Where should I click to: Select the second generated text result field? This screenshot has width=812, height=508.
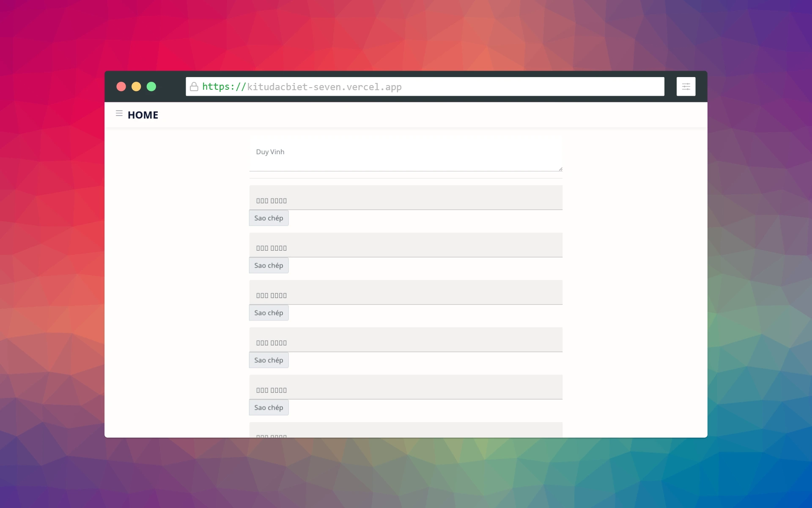tap(405, 245)
